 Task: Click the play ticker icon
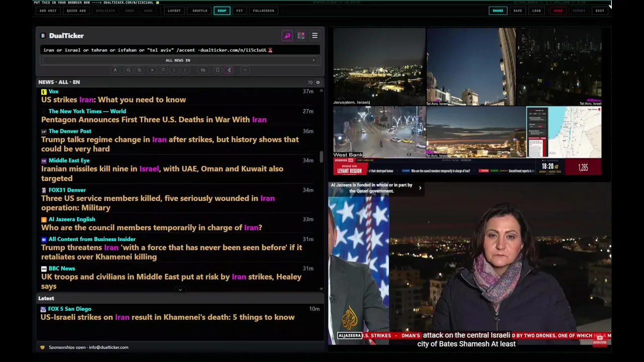pos(152,70)
